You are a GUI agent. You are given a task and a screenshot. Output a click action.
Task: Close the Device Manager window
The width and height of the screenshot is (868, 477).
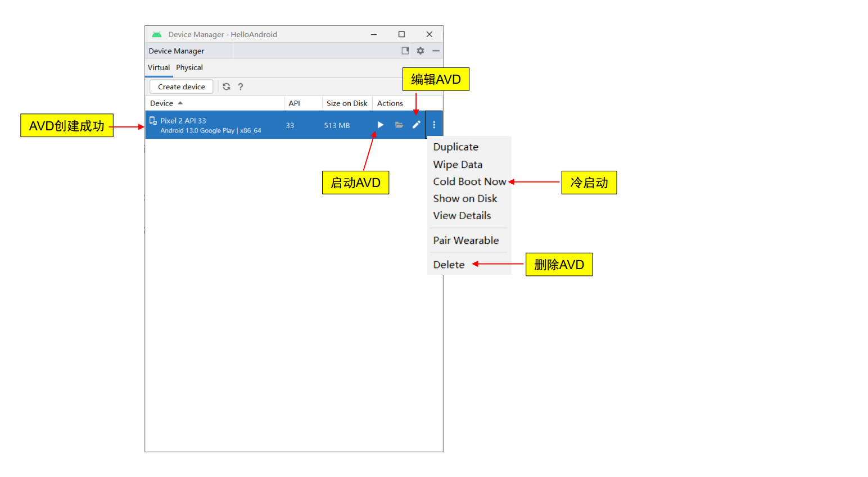(x=430, y=34)
